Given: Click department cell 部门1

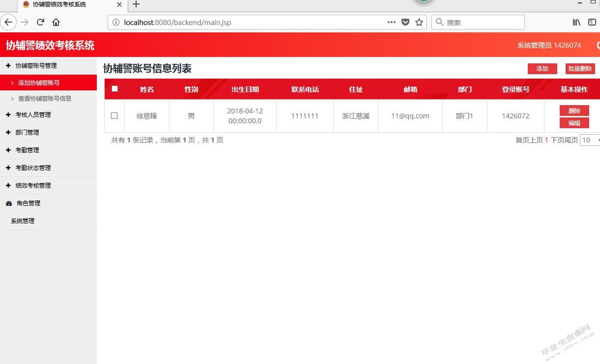Looking at the screenshot, I should (464, 116).
